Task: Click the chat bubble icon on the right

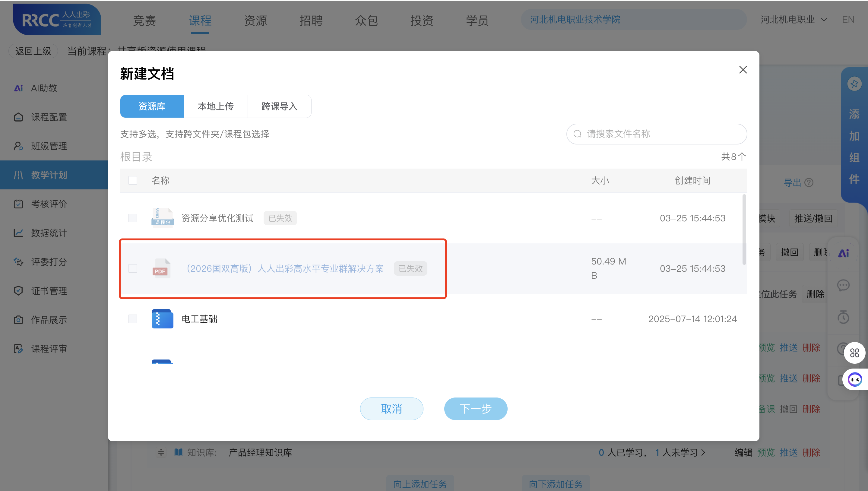Action: coord(844,286)
